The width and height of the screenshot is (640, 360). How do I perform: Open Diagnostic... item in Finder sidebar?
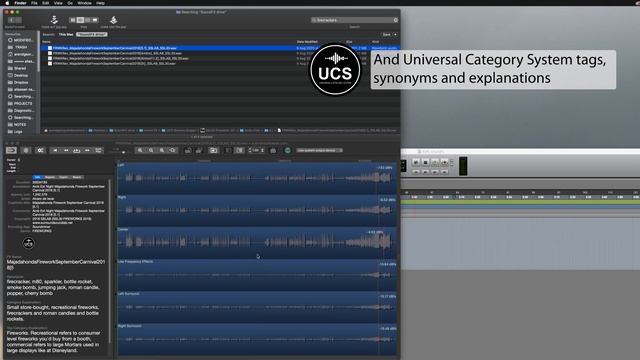(x=24, y=111)
